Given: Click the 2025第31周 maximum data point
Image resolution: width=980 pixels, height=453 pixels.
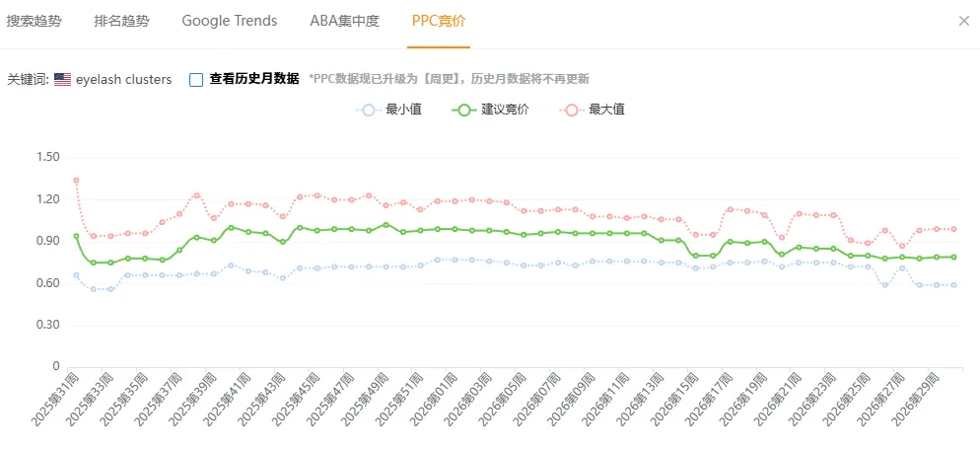Looking at the screenshot, I should 76,181.
